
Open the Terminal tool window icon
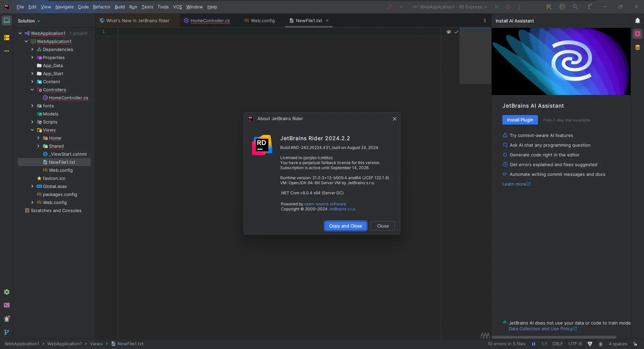tap(7, 305)
